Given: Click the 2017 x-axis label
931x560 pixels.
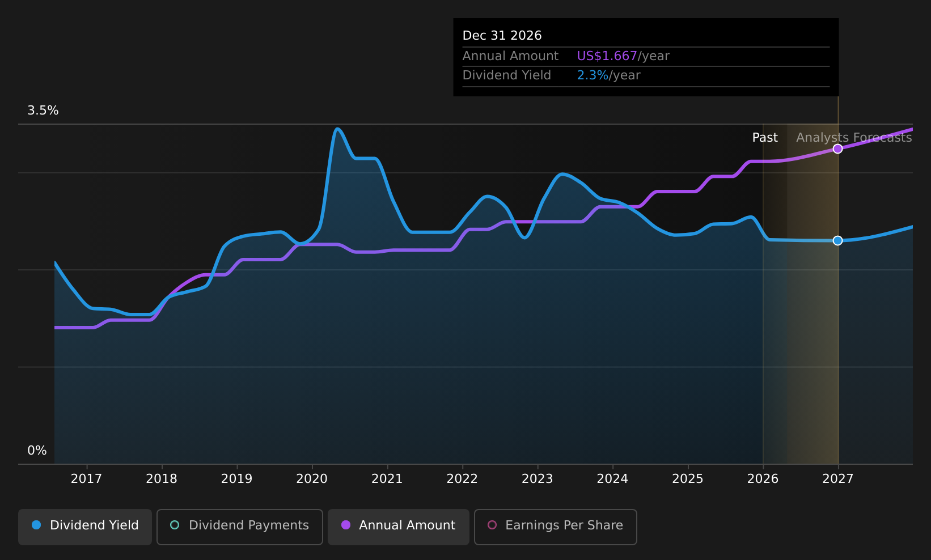Looking at the screenshot, I should 86,479.
